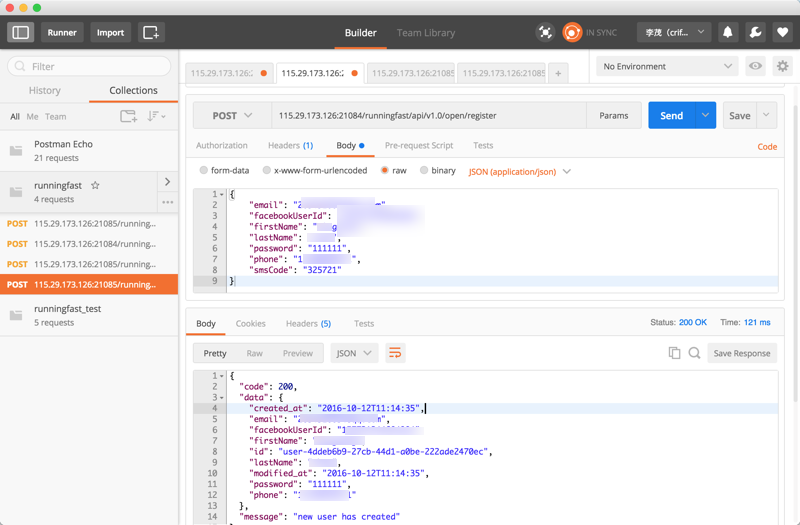Click the notifications bell icon
This screenshot has height=525, width=800.
[728, 32]
